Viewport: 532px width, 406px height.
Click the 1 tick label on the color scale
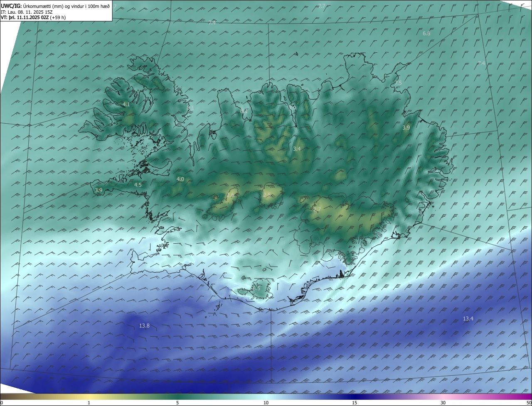pos(89,403)
